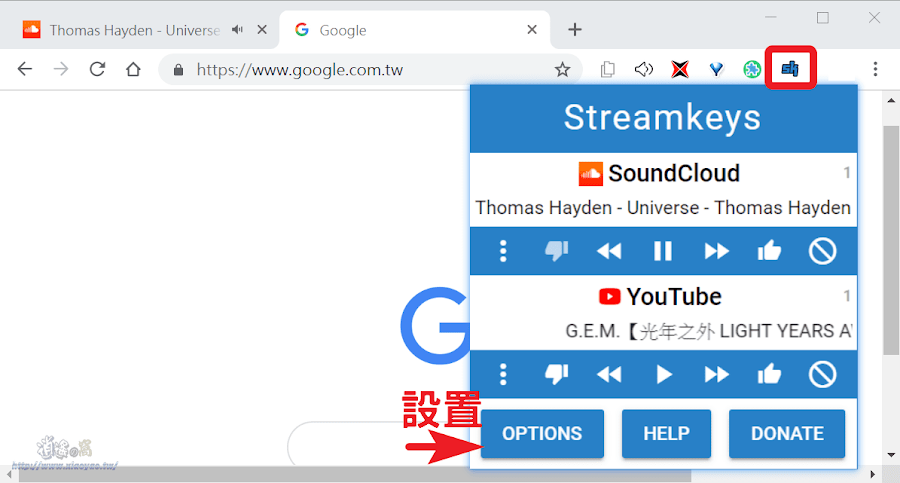The image size is (900, 483).
Task: Close the Thomas Hayden SoundCloud tab
Action: coord(262,29)
